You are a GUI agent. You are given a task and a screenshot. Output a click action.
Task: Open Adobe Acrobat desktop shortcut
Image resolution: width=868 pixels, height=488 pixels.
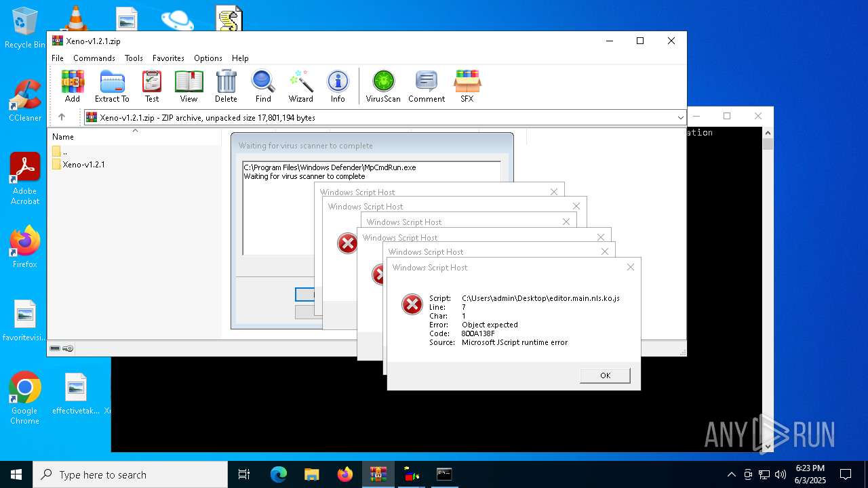(25, 178)
